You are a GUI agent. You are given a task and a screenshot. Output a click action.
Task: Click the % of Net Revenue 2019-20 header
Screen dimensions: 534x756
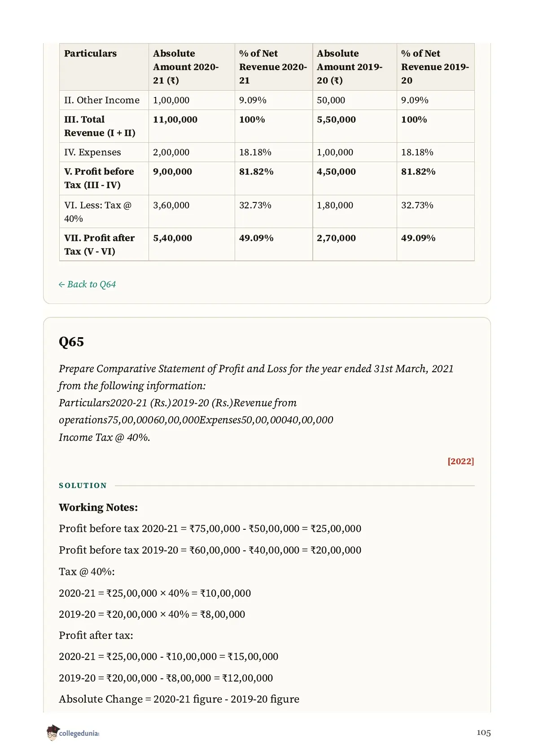tap(435, 67)
